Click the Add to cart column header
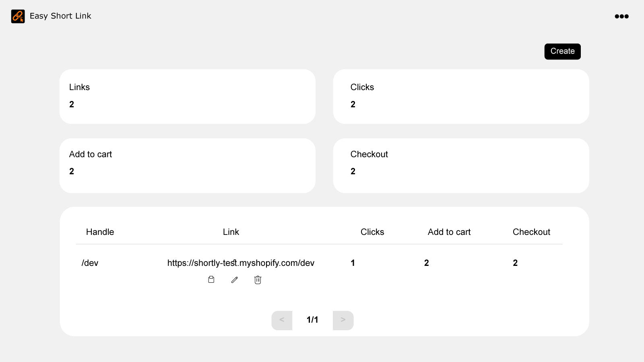The width and height of the screenshot is (644, 362). pyautogui.click(x=449, y=232)
